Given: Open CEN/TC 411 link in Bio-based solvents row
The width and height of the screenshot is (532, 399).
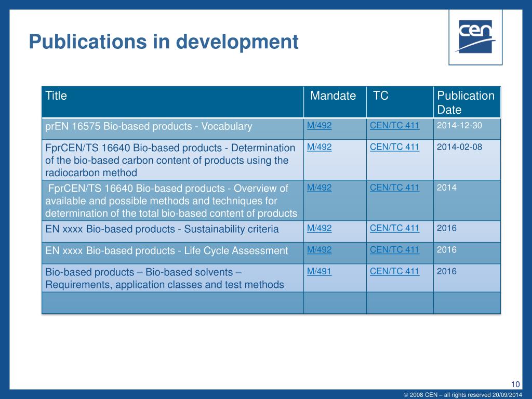Looking at the screenshot, I should 394,271.
